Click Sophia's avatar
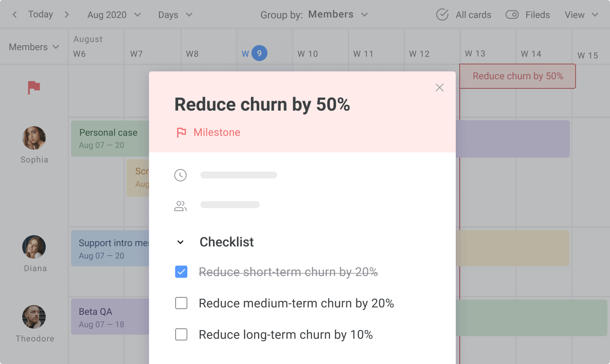610x364 pixels. coord(34,138)
